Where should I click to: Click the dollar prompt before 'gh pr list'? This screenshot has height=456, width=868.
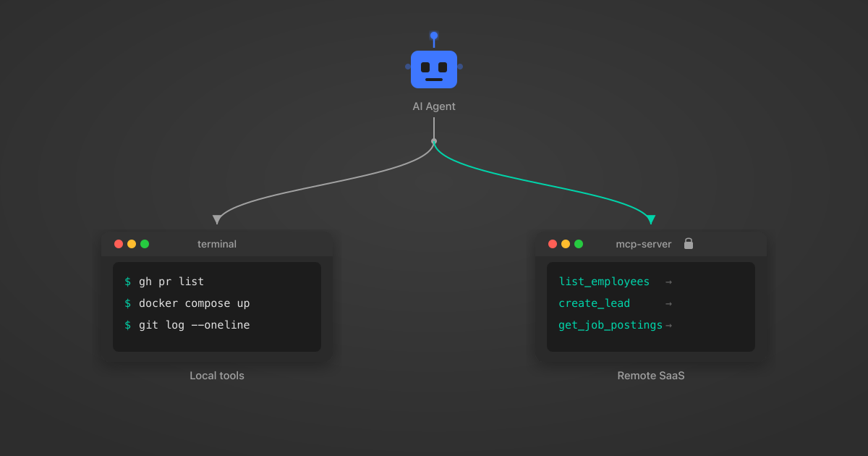128,282
